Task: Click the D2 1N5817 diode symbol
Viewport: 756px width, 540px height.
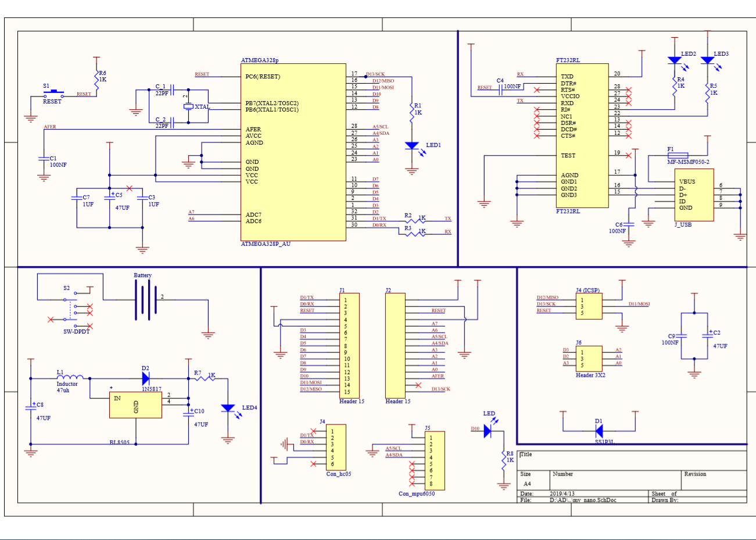Action: coord(146,379)
